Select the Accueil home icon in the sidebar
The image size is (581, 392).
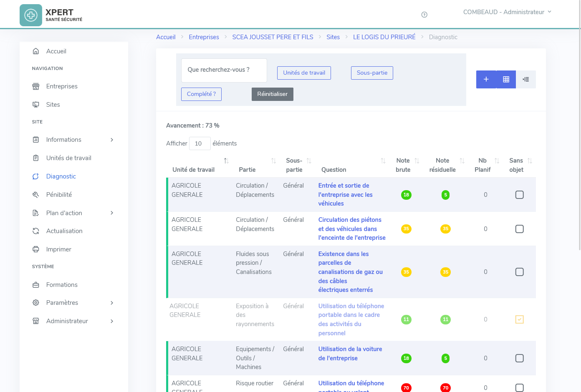click(36, 51)
